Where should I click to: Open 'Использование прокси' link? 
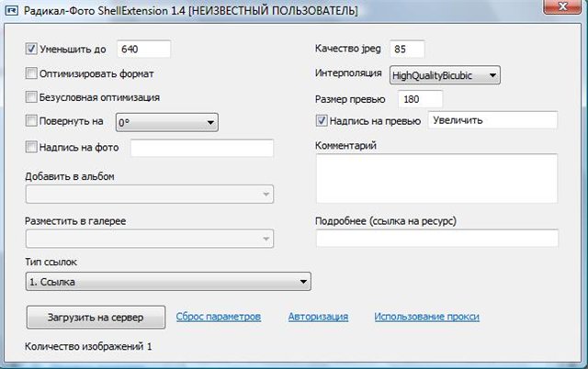[x=426, y=317]
